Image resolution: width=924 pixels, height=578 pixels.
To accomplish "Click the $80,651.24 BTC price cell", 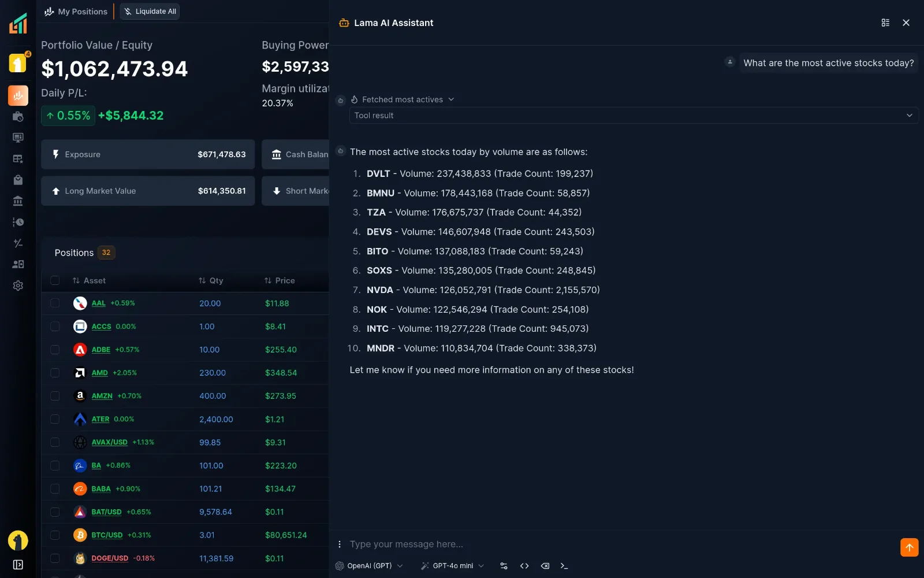I will pyautogui.click(x=286, y=535).
